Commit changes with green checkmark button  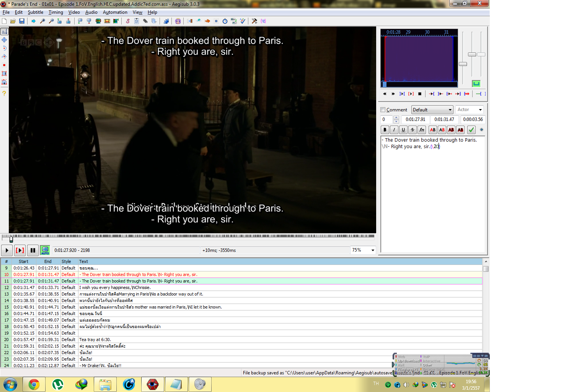click(x=471, y=130)
